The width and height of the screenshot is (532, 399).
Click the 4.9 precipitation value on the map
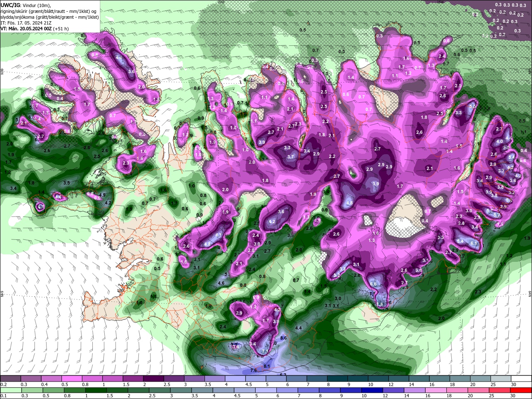102,195
